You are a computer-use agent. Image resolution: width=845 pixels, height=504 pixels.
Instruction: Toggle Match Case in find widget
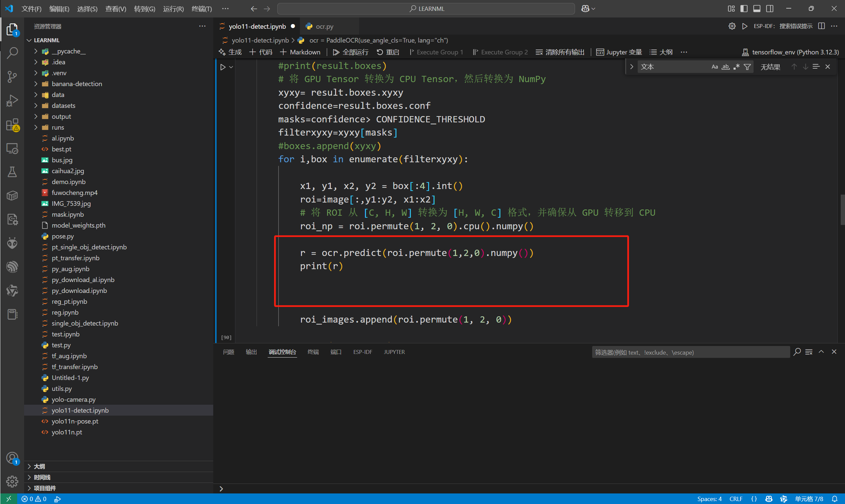[x=715, y=67]
